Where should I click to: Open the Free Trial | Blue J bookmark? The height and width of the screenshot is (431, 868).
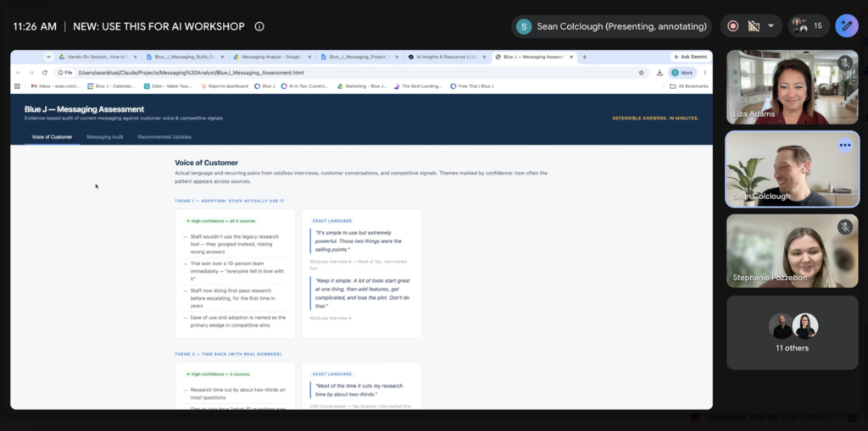[x=472, y=86]
